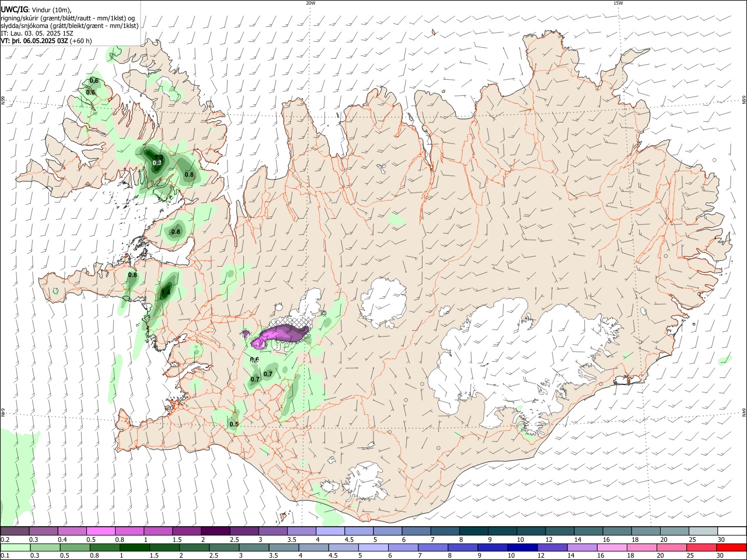Click the pale green 0.1 rain legend swatch
Screen dimensions: 747x560
point(15,547)
